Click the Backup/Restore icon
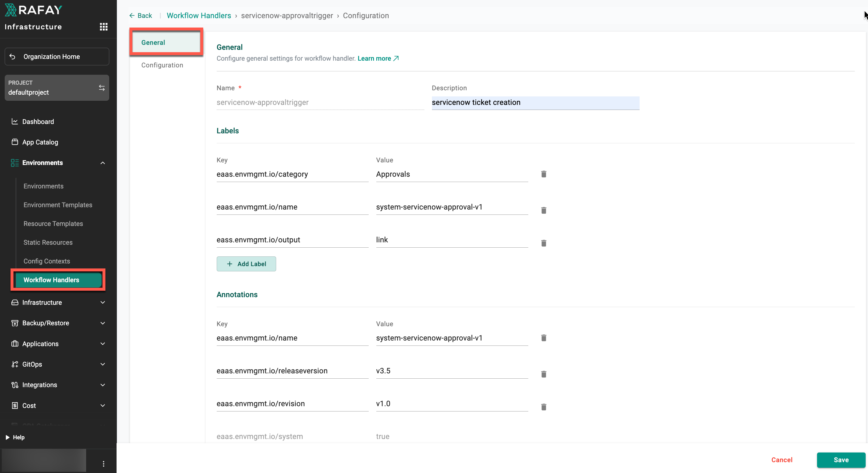 click(15, 323)
